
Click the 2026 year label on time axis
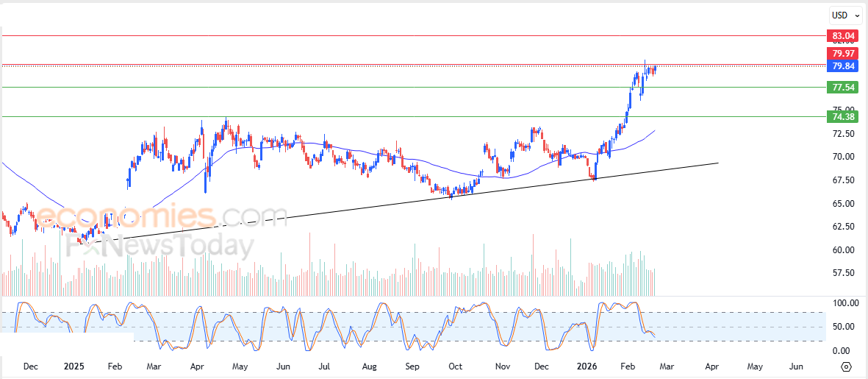point(586,366)
